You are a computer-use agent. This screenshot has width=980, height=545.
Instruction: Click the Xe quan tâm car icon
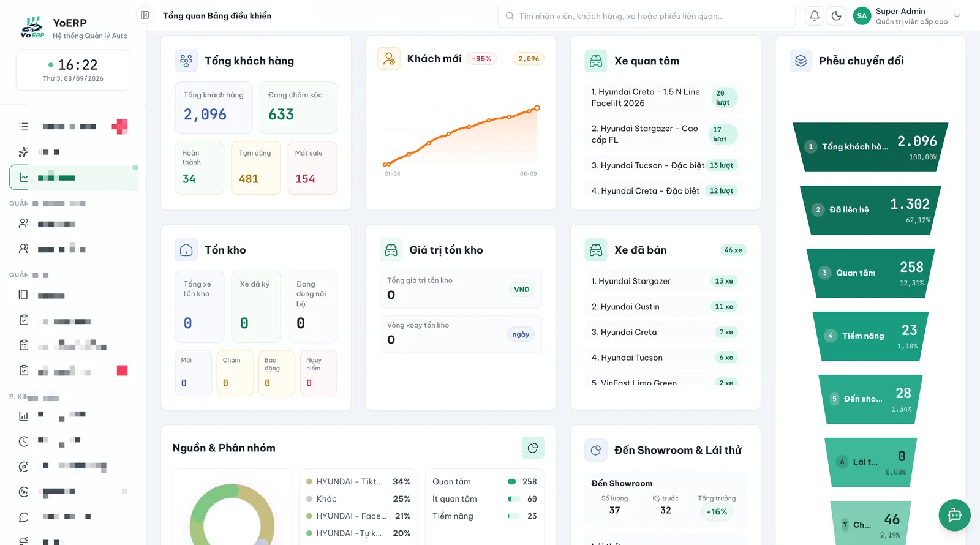(x=596, y=61)
